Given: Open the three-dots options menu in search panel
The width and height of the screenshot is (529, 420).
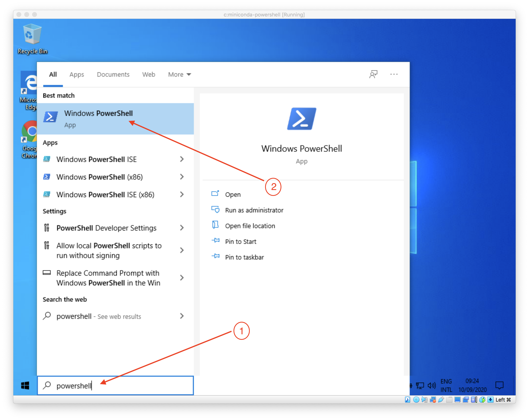Looking at the screenshot, I should (394, 74).
